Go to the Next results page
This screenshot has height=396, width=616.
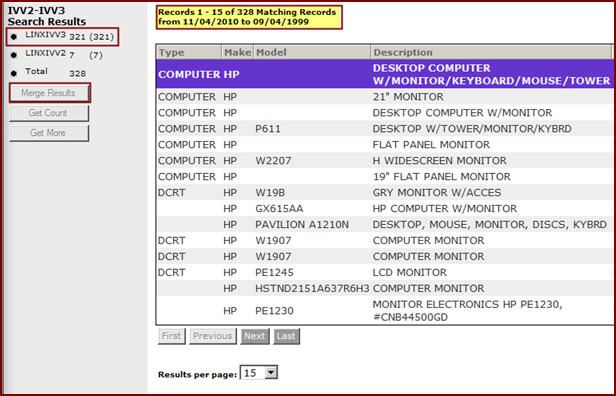point(255,336)
